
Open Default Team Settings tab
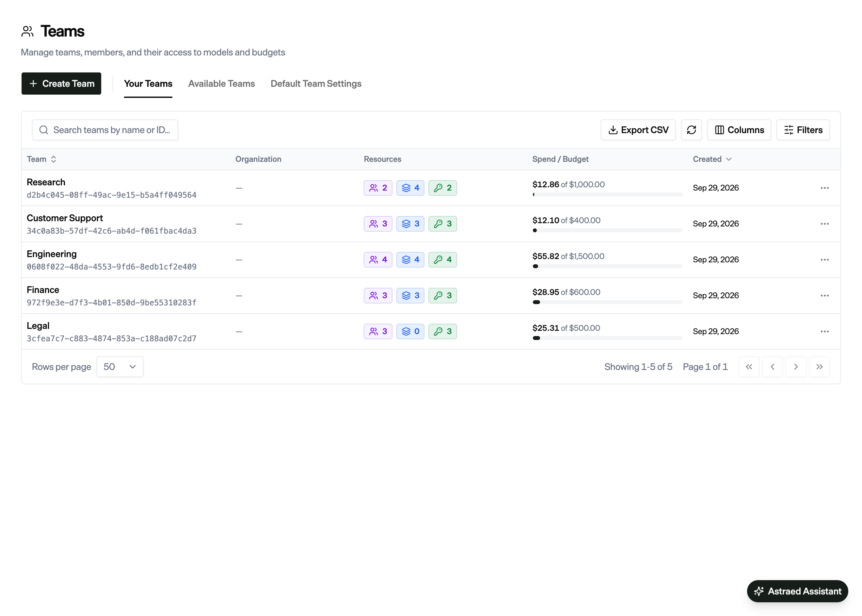click(x=316, y=84)
